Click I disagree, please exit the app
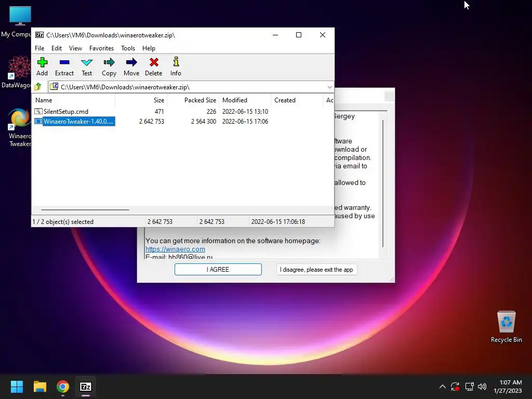This screenshot has height=399, width=532. coord(316,270)
